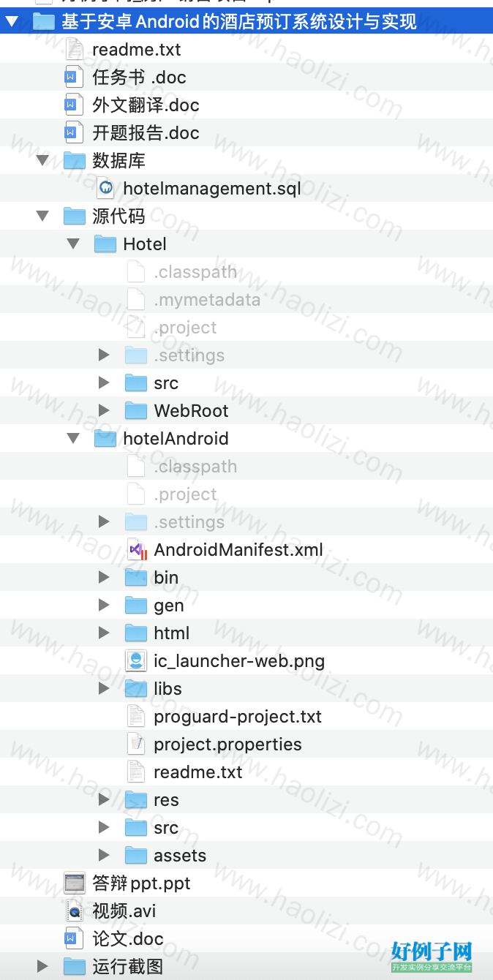Click the project.properties file icon

click(137, 744)
